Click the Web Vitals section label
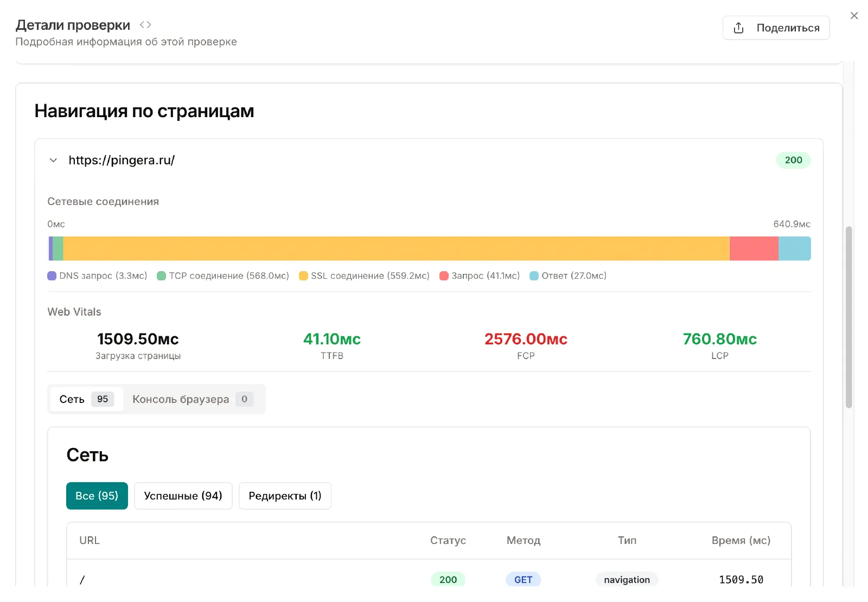The image size is (868, 602). tap(74, 312)
